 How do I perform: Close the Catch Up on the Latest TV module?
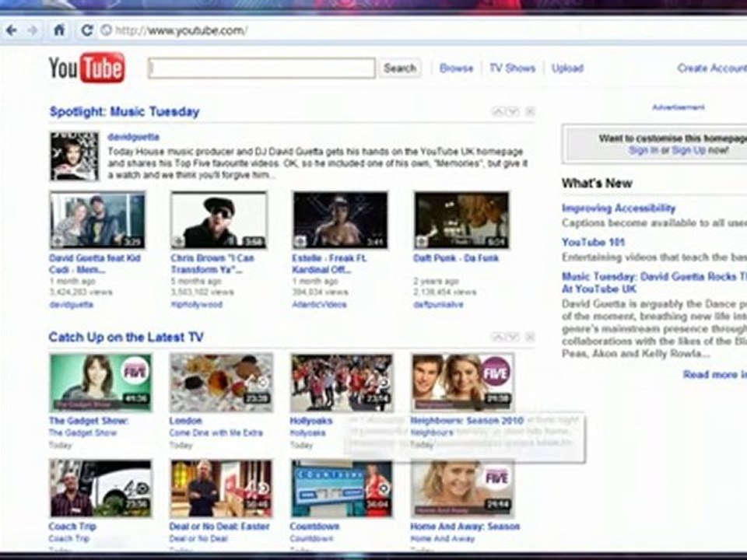pos(530,337)
